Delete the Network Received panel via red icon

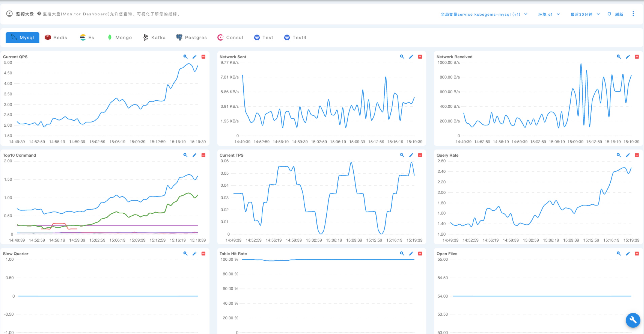(637, 57)
